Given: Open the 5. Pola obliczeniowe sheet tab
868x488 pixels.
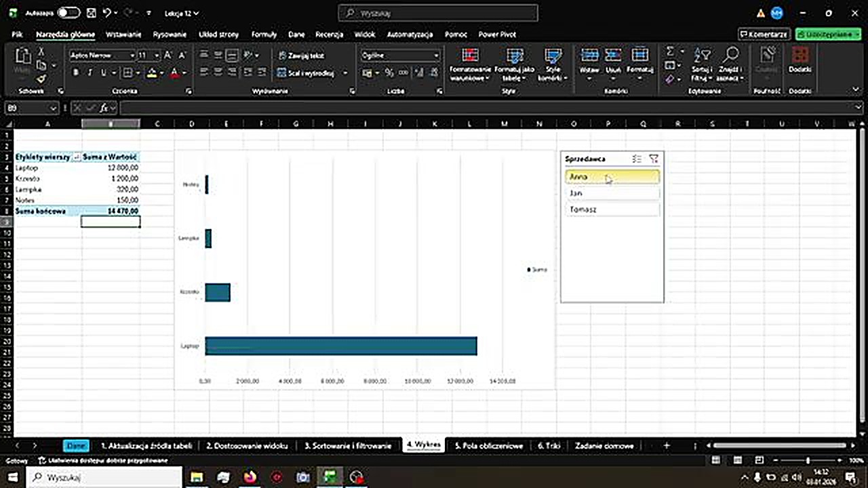Looking at the screenshot, I should (488, 445).
